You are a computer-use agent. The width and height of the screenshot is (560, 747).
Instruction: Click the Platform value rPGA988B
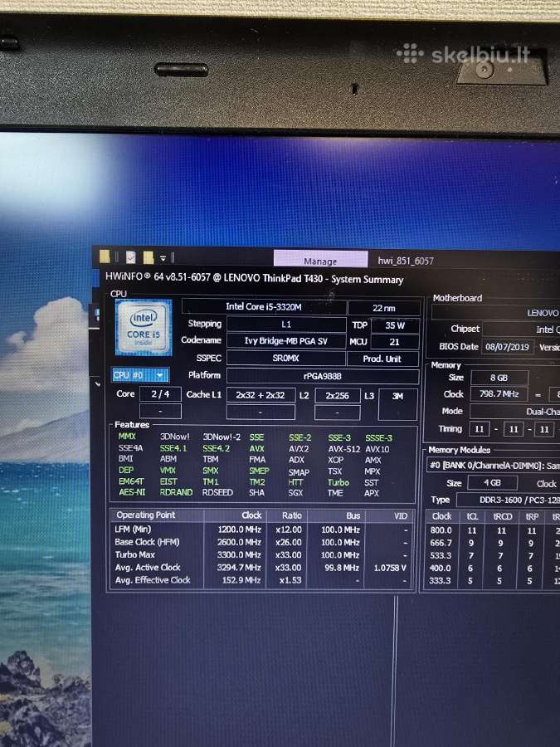(x=323, y=376)
